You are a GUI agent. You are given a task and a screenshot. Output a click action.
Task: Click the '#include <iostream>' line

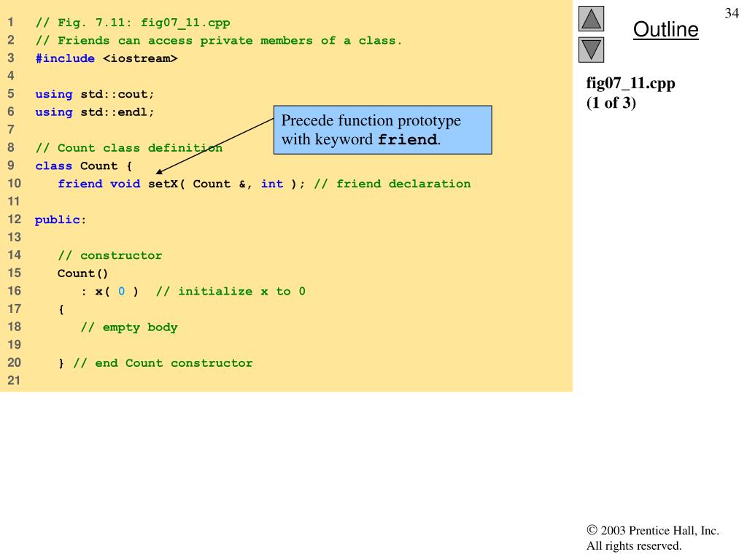pos(107,58)
